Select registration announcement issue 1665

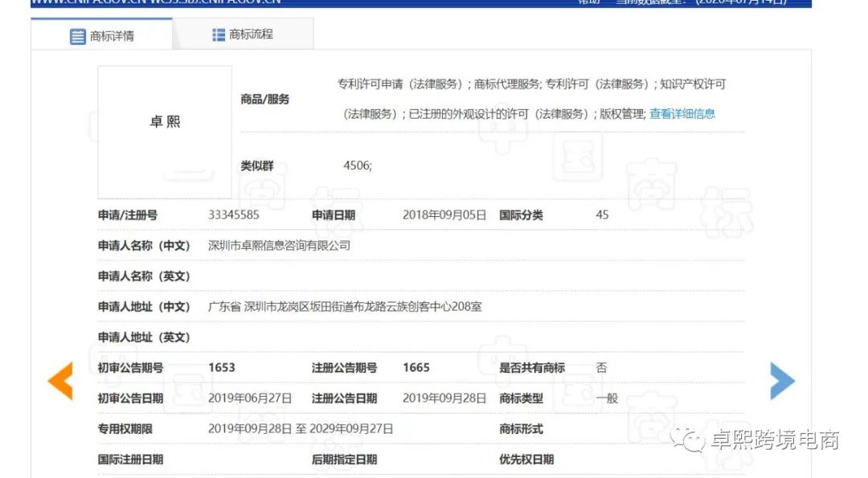(416, 368)
